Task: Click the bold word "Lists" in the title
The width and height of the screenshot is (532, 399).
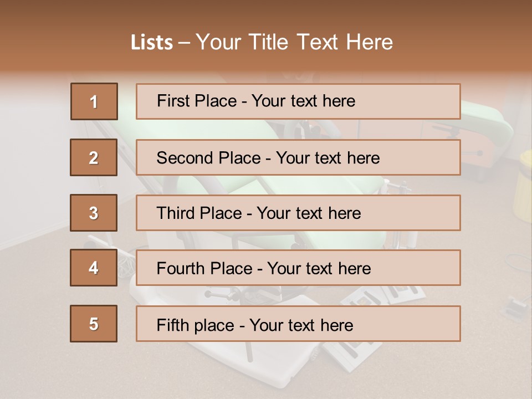Action: (152, 43)
